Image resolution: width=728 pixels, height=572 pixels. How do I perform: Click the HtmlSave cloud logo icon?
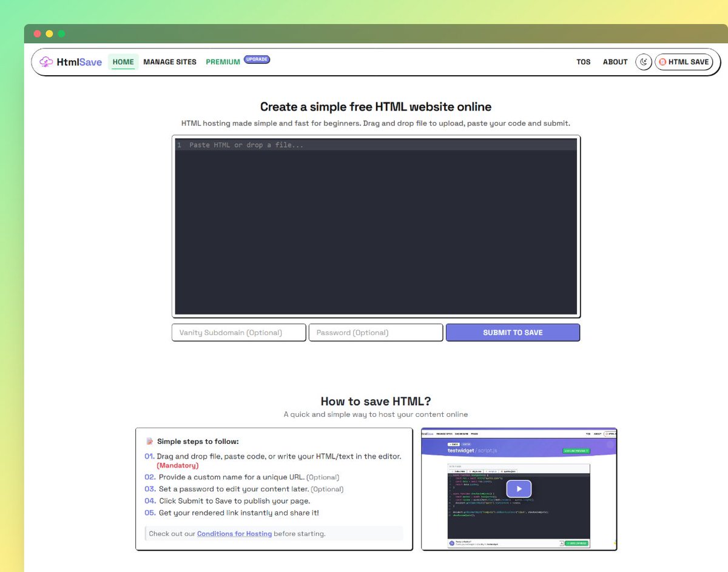[45, 61]
